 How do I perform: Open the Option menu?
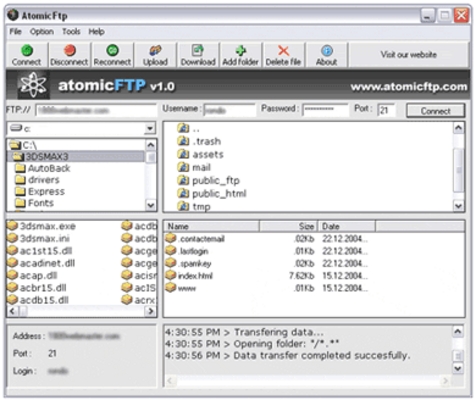[x=42, y=32]
